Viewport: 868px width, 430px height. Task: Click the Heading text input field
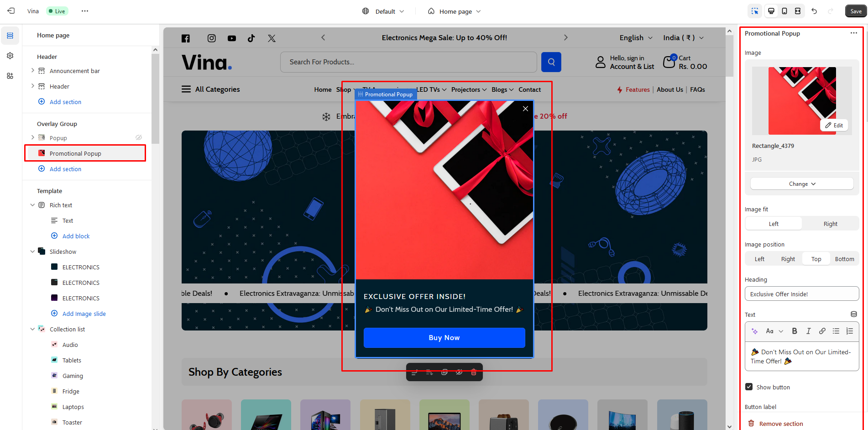click(801, 294)
